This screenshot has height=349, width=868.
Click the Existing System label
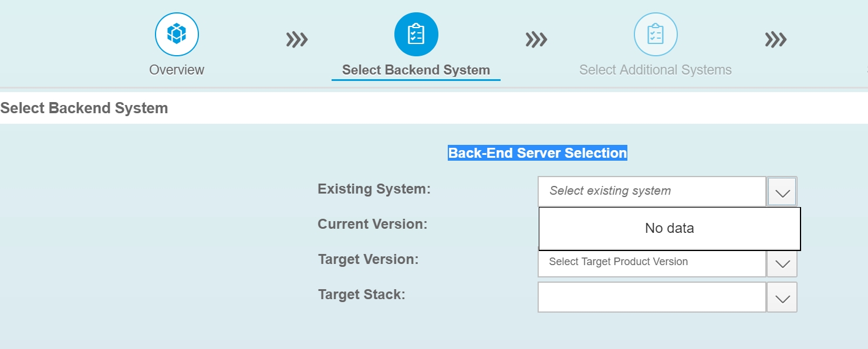(x=374, y=189)
